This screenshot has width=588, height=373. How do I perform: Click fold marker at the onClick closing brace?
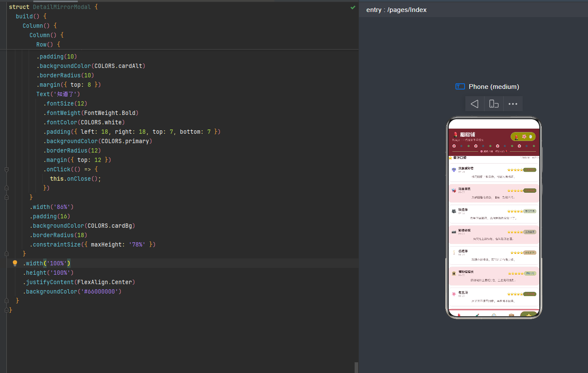pyautogui.click(x=6, y=188)
